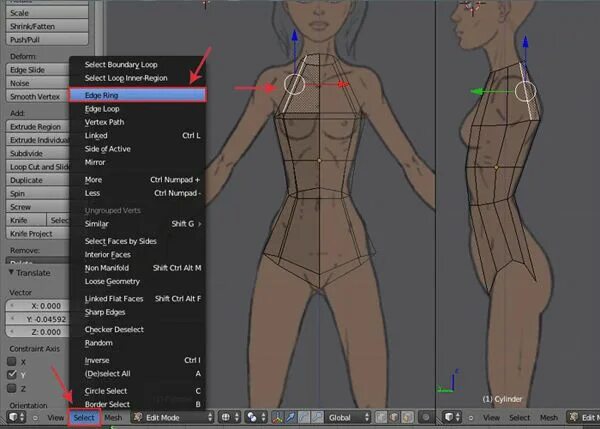Switch to edge select mode icon
600x429 pixels.
[394, 417]
